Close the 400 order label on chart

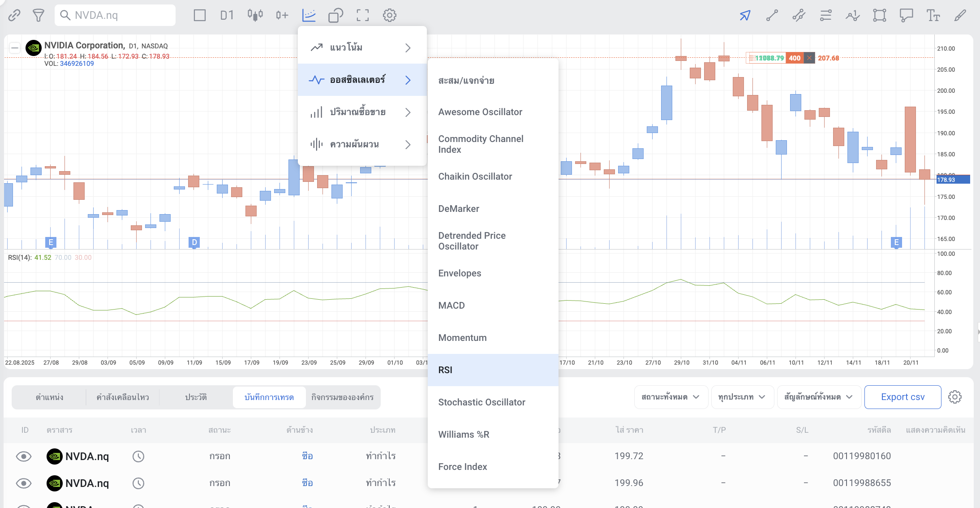coord(809,58)
